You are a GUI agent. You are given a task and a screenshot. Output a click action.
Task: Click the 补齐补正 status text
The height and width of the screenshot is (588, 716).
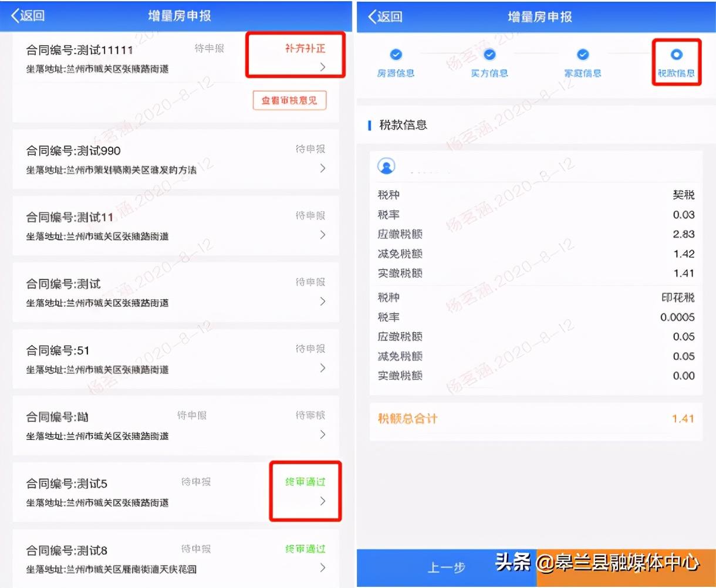pyautogui.click(x=305, y=48)
